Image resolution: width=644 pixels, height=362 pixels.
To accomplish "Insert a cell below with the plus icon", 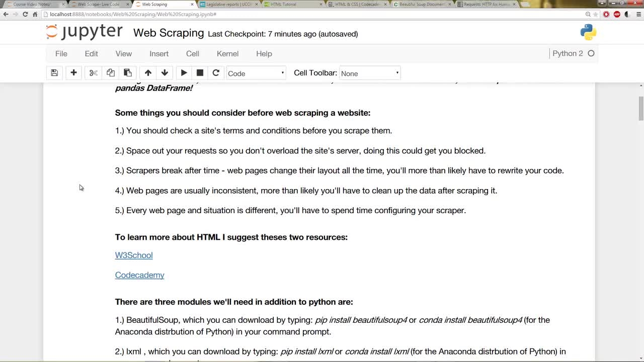I will (73, 73).
